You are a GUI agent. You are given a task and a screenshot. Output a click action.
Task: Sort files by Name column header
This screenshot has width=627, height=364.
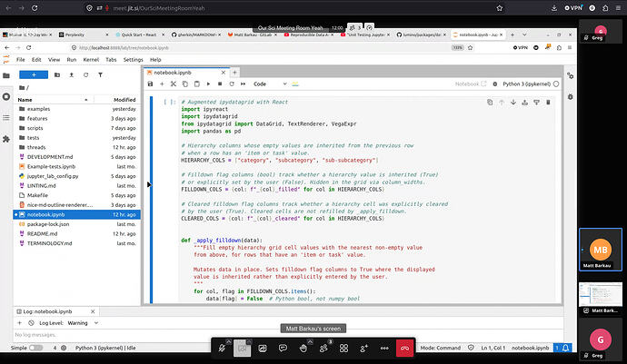54,100
